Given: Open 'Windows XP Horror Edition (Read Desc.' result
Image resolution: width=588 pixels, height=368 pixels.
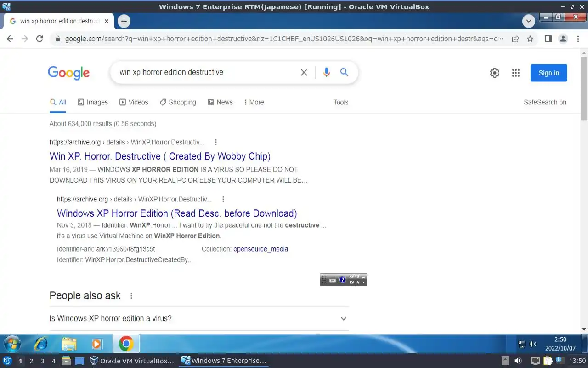Looking at the screenshot, I should coord(177,213).
